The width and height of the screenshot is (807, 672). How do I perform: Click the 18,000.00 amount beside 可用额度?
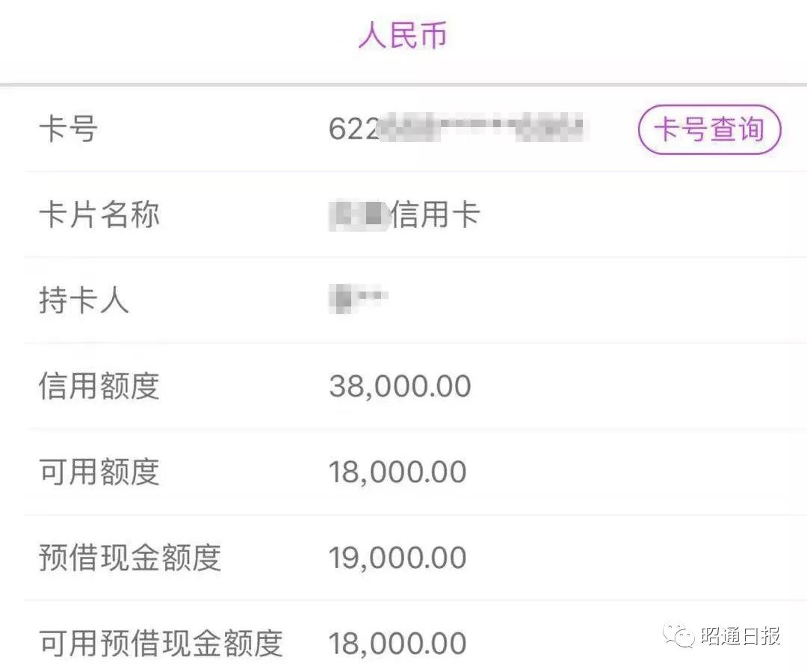398,472
